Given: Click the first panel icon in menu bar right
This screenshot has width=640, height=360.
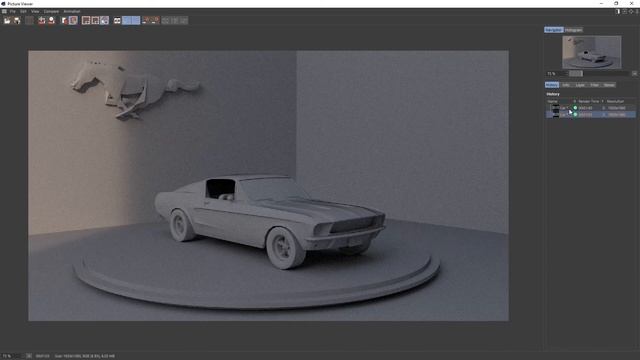Looking at the screenshot, I should (618, 11).
